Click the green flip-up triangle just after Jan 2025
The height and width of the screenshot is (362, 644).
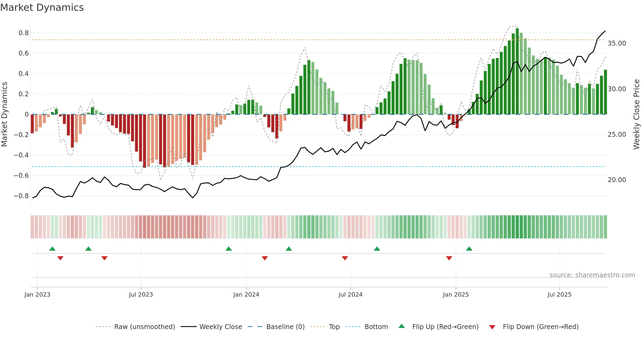coord(469,249)
